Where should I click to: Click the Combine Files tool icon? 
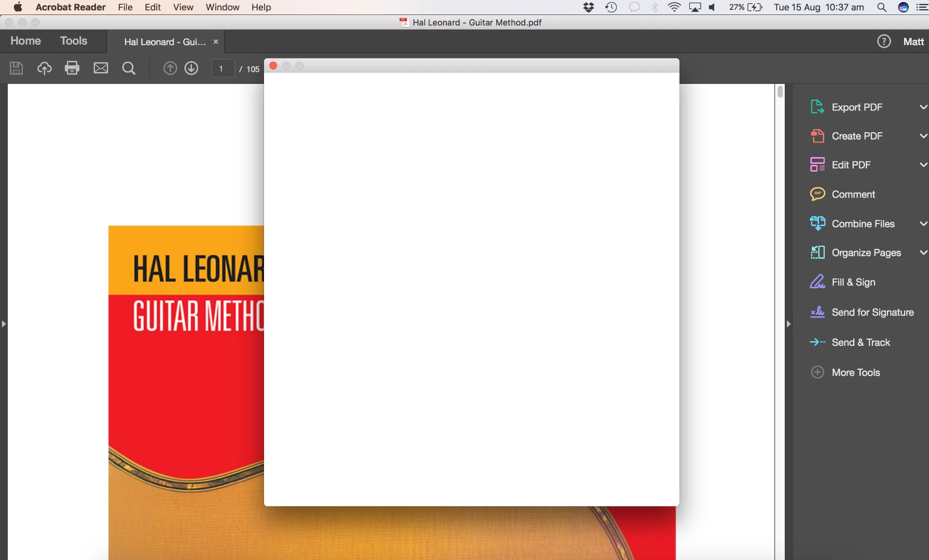[x=817, y=223]
